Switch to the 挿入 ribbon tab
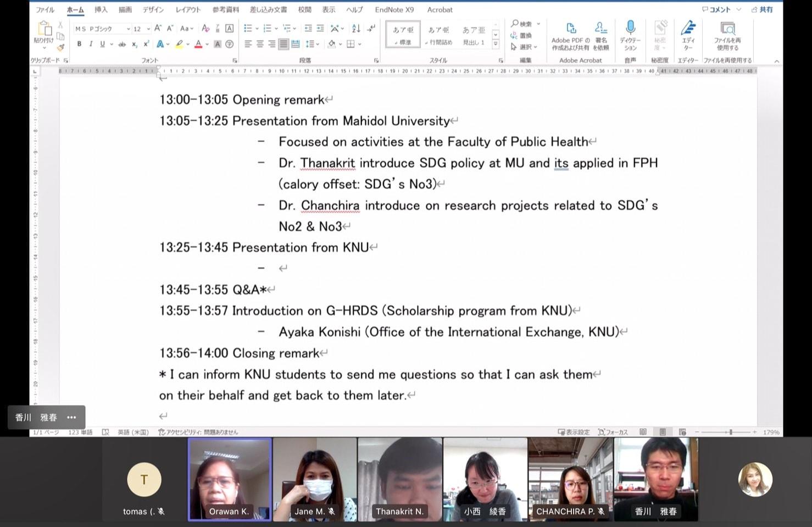This screenshot has height=527, width=812. point(101,10)
